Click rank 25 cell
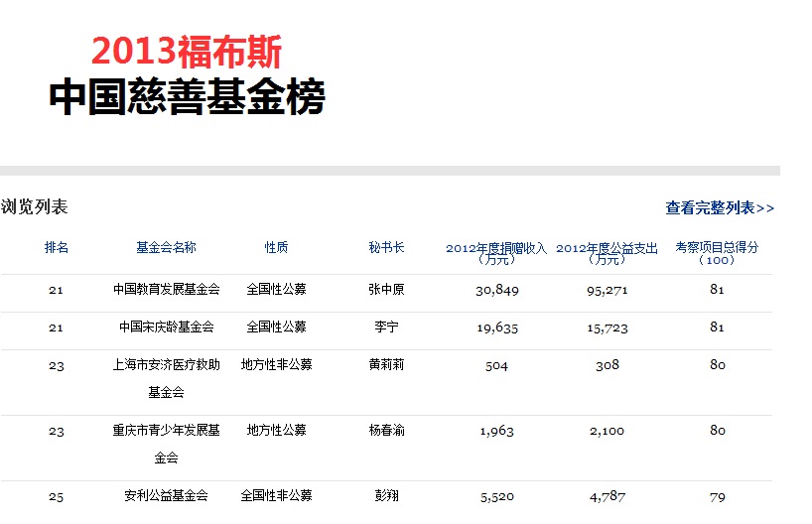 tap(56, 497)
